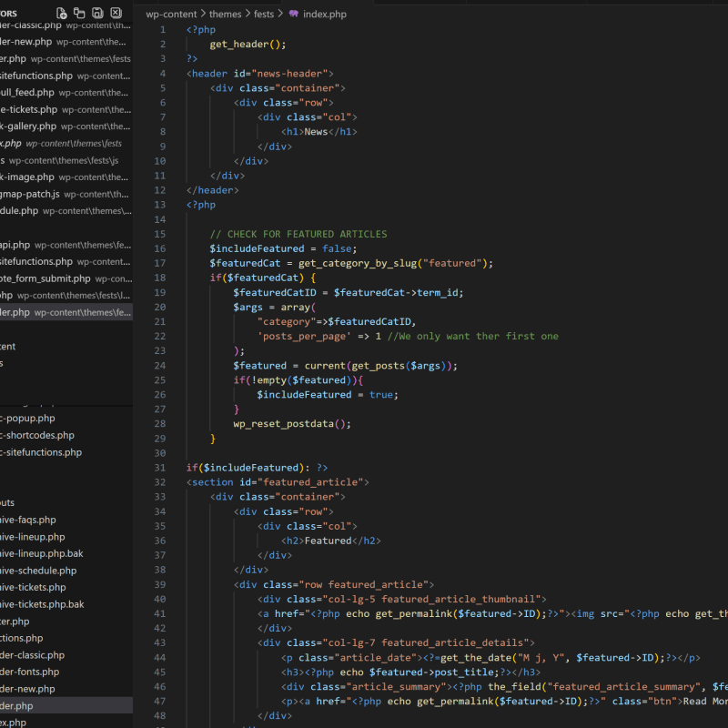The image size is (728, 728).
Task: Click line number 31 in the gutter
Action: tap(160, 468)
